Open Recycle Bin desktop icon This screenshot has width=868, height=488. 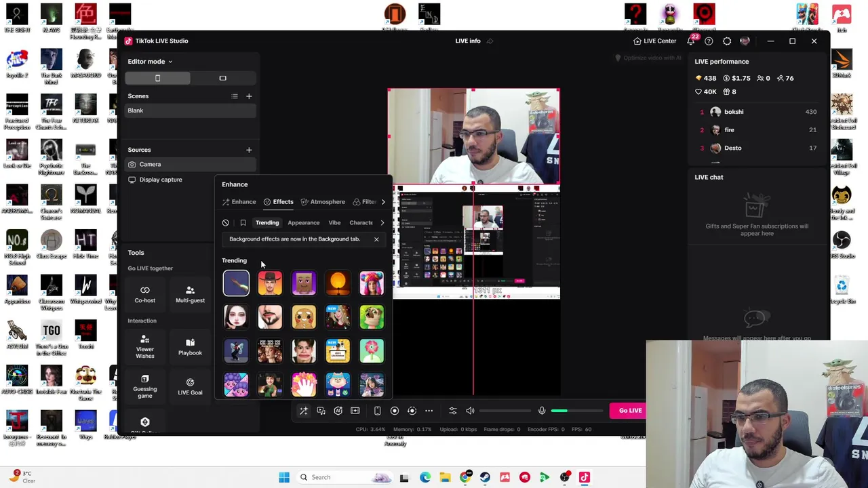coord(842,289)
